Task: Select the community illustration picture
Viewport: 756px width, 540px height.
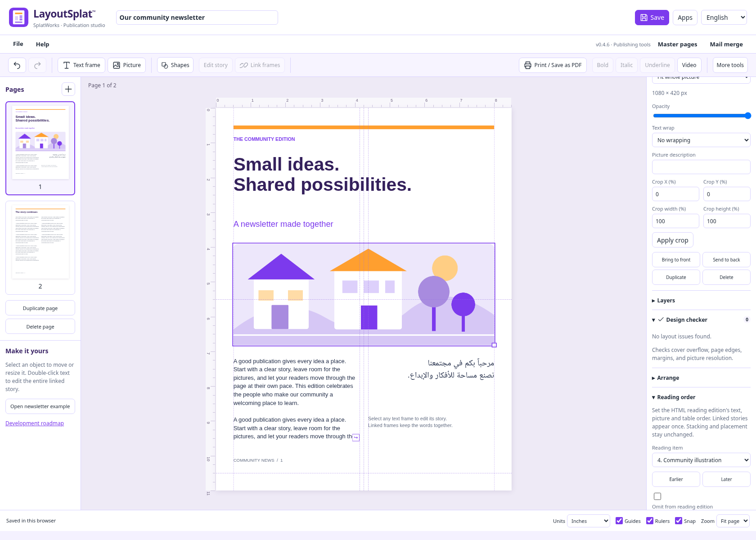Action: click(x=364, y=294)
